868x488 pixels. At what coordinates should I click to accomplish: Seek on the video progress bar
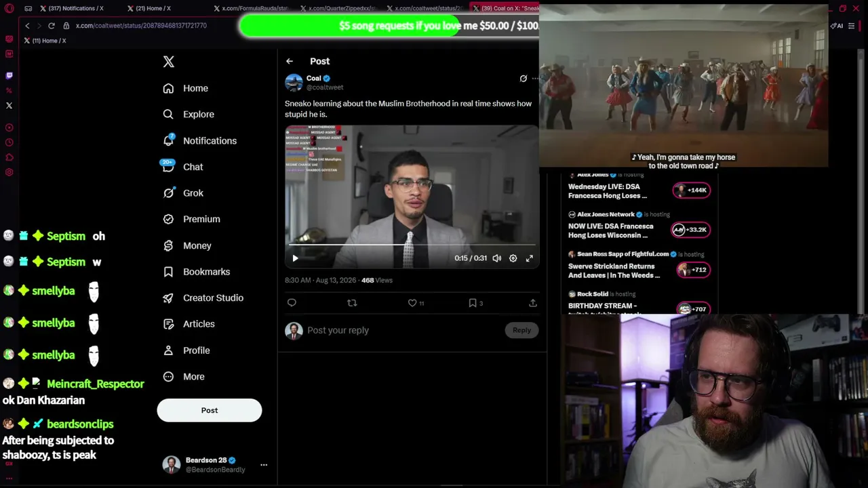[412, 245]
